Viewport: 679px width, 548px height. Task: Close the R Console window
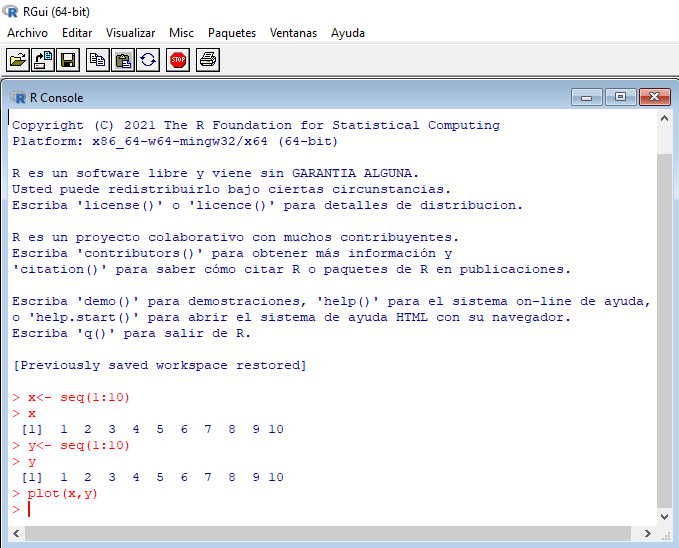point(655,97)
